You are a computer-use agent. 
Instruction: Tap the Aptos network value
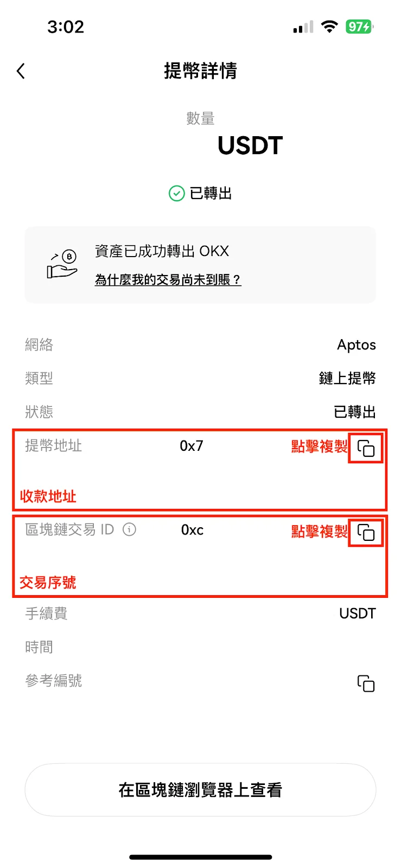(x=356, y=345)
